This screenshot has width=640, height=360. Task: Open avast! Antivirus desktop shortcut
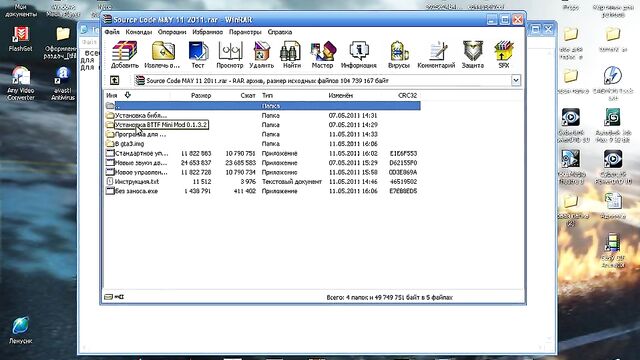(x=62, y=83)
